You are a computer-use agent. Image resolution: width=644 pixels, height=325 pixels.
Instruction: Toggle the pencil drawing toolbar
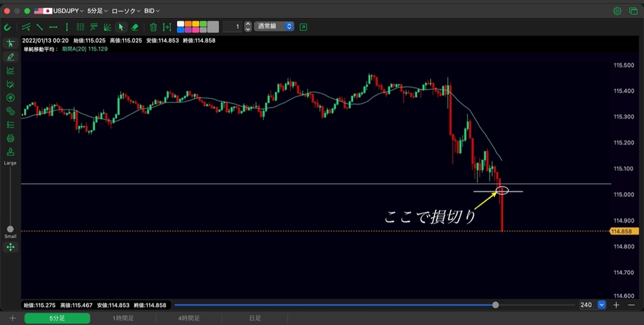pyautogui.click(x=10, y=57)
